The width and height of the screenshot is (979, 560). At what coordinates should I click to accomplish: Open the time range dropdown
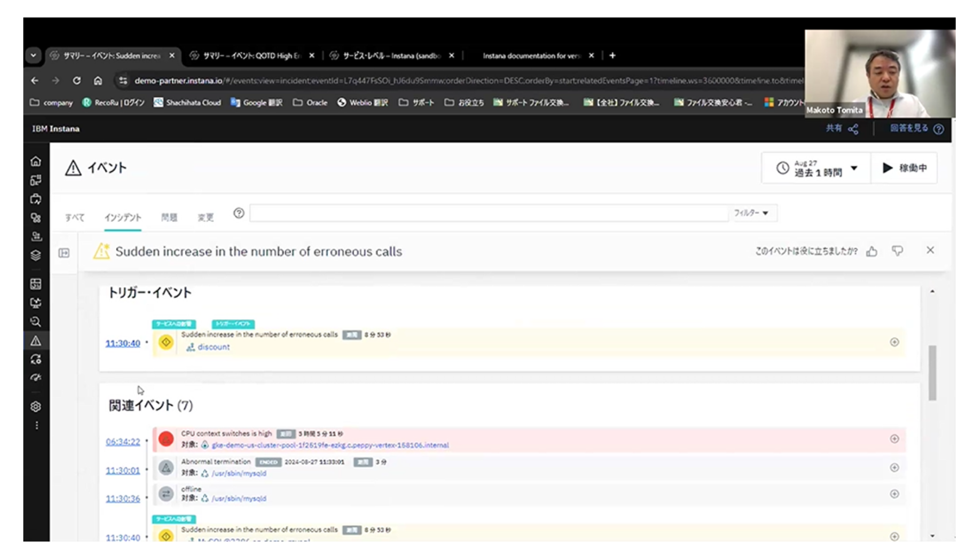816,168
